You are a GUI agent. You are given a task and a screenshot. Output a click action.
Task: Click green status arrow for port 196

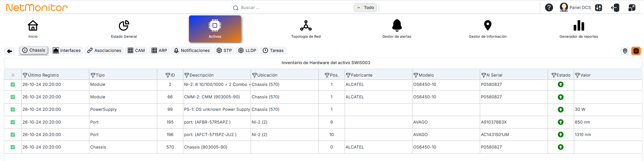tap(560, 135)
